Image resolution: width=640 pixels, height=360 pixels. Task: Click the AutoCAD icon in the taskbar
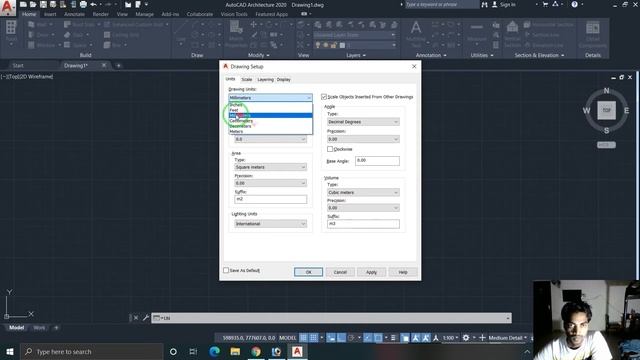[x=297, y=351]
